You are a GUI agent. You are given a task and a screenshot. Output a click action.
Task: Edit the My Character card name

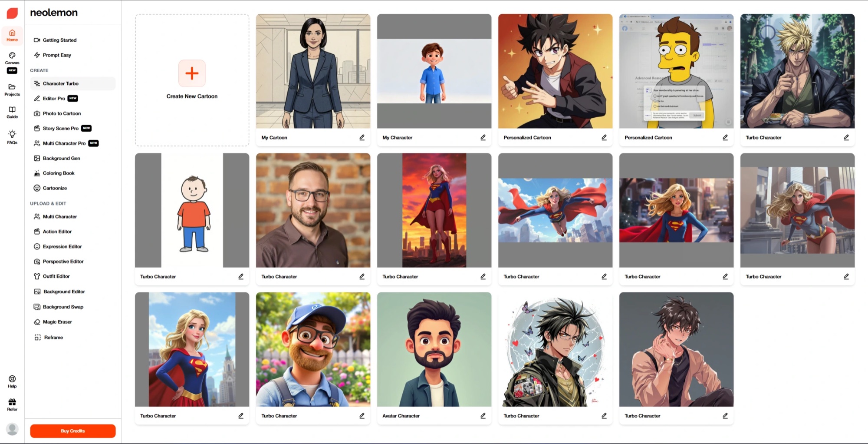tap(483, 137)
